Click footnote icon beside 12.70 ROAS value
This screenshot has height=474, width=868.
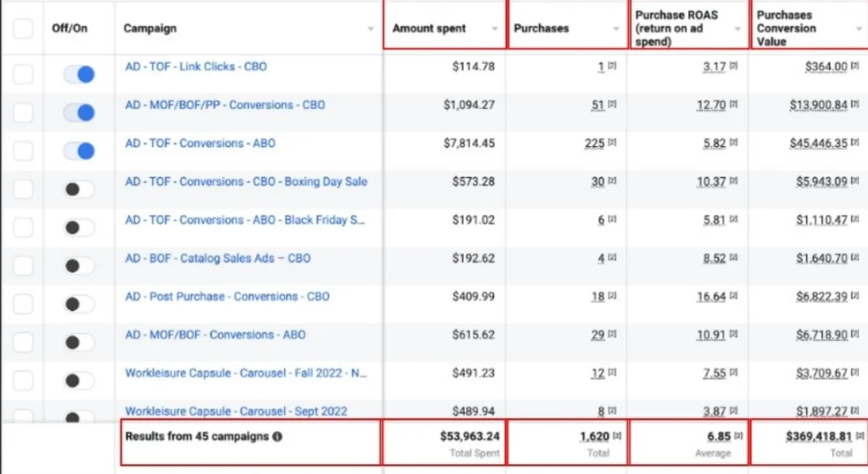point(734,105)
